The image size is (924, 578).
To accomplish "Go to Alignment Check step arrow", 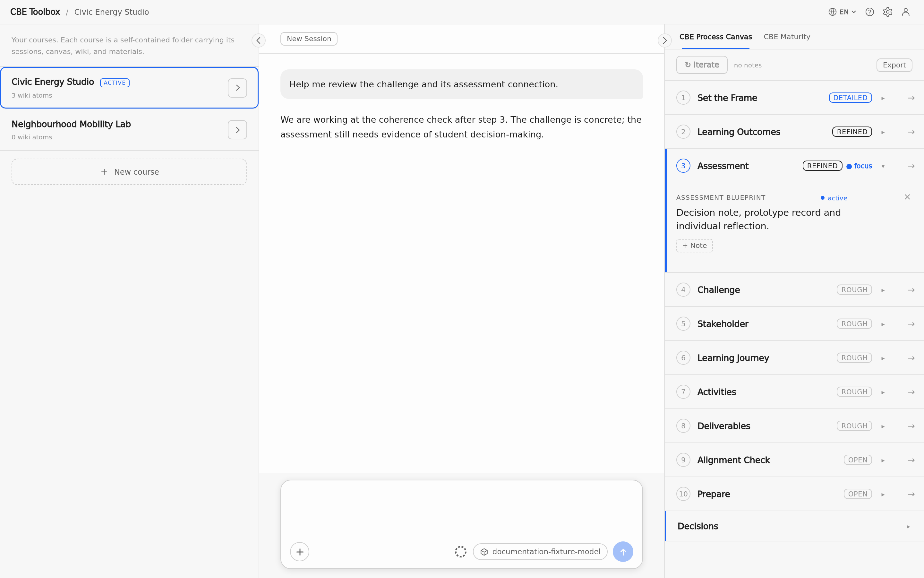I will [x=911, y=460].
